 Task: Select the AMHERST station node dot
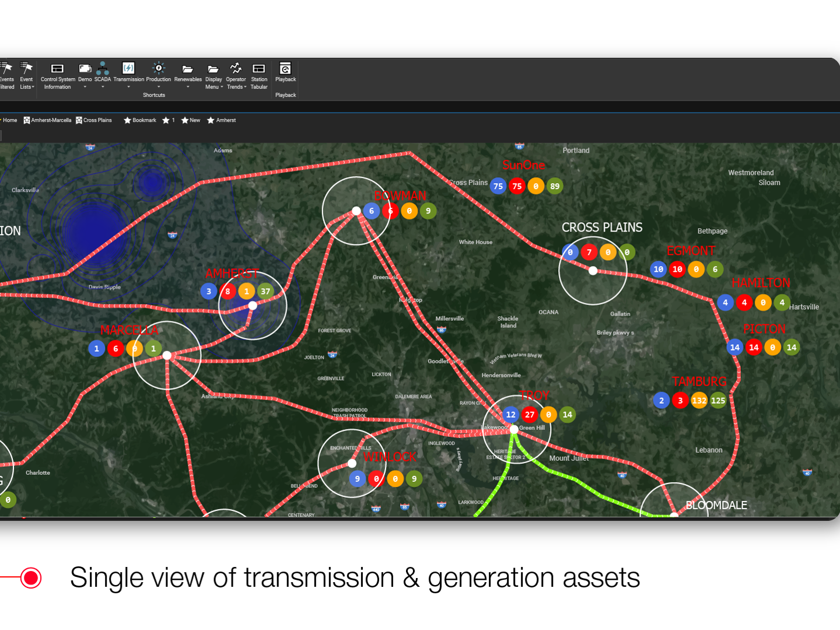tap(253, 306)
